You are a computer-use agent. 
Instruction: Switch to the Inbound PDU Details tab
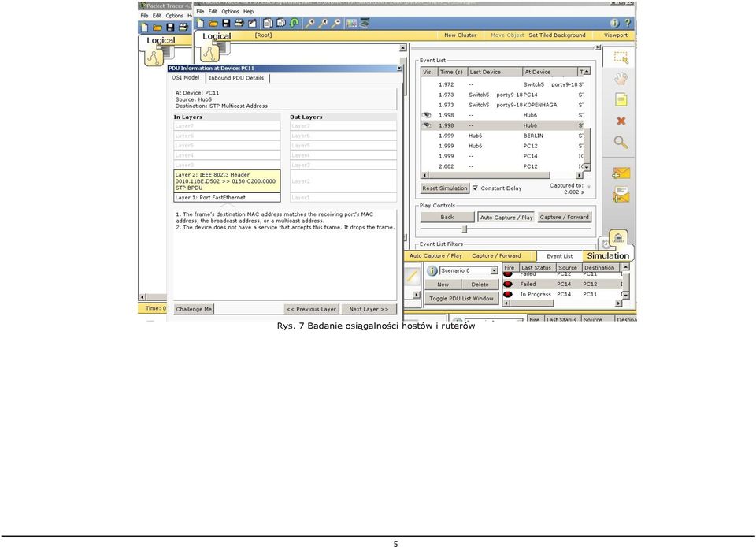click(x=236, y=78)
